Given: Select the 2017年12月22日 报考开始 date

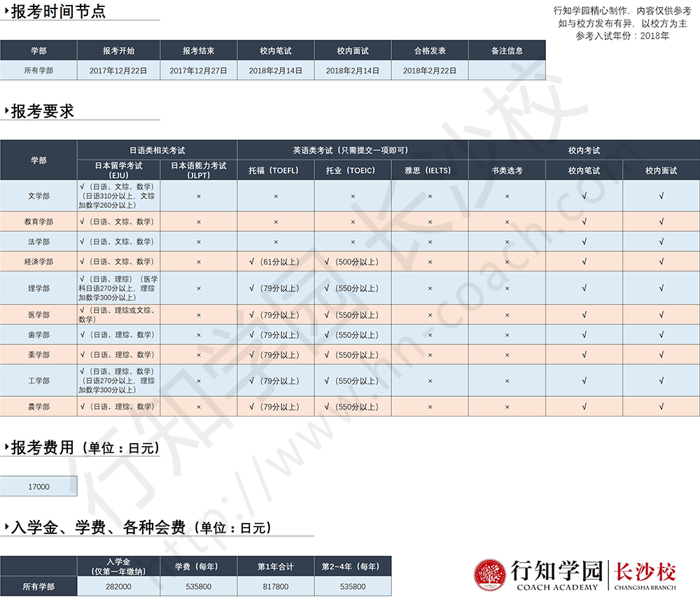Looking at the screenshot, I should [x=118, y=71].
